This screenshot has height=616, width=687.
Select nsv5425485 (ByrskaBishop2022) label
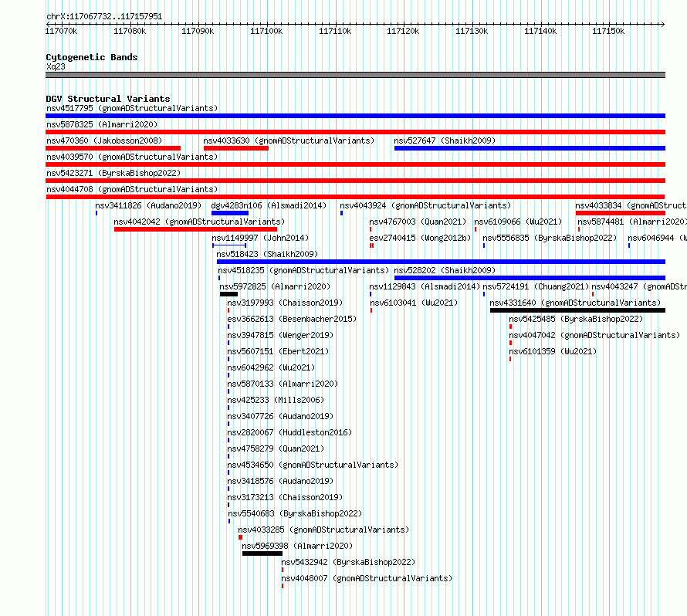tap(576, 319)
